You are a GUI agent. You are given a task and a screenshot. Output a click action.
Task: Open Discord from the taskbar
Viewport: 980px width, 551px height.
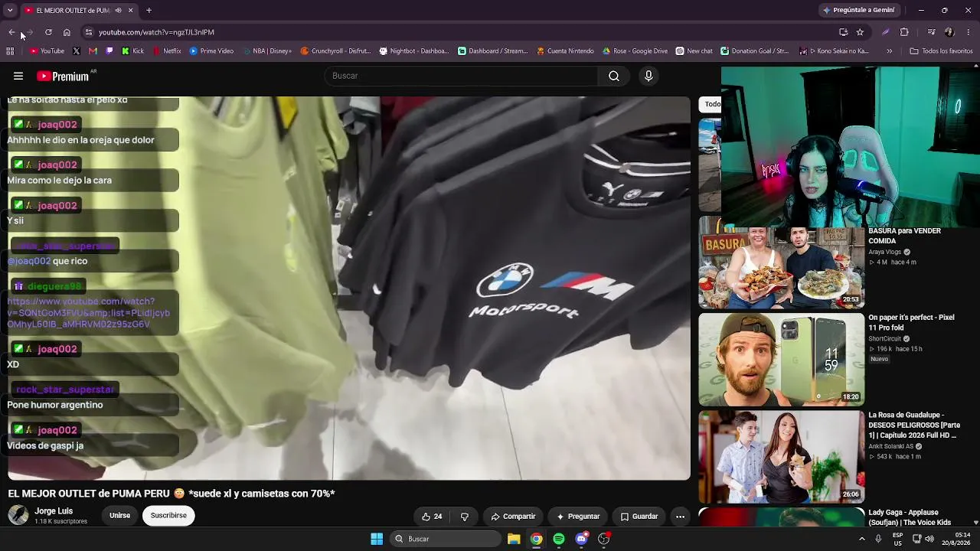tap(581, 539)
